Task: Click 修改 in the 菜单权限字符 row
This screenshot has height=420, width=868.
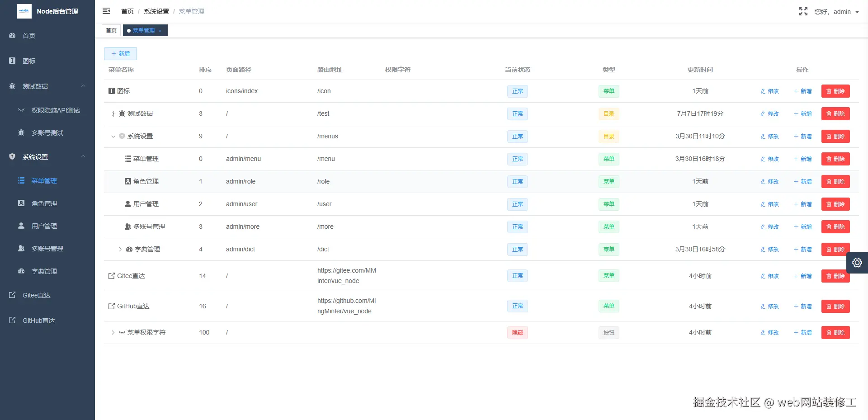Action: point(769,332)
